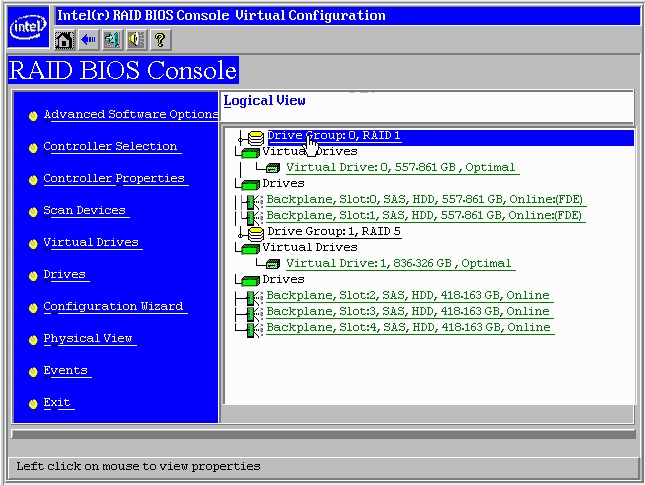The image size is (645, 485).
Task: Open Events from sidebar
Action: [x=65, y=370]
